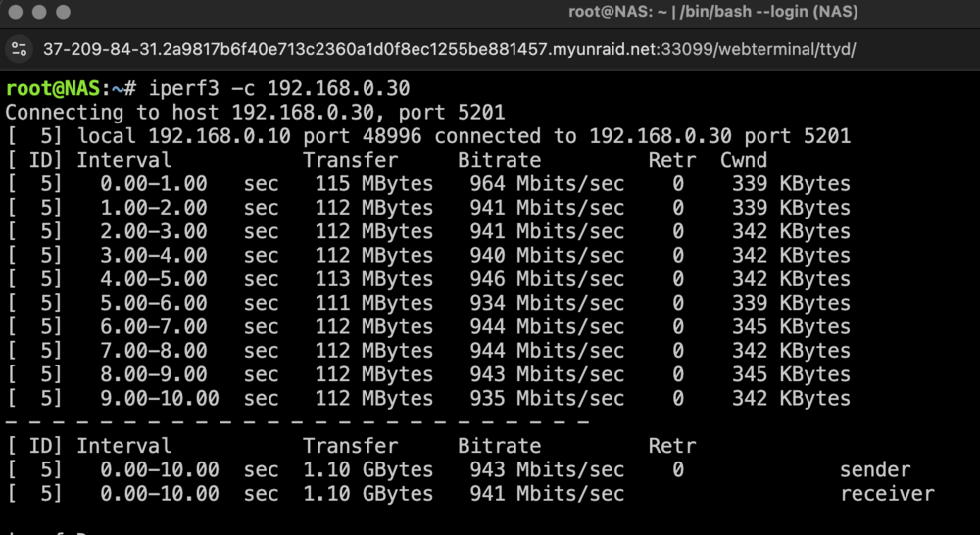Click the 946 Mbits/sec value in 4.00-5.00 row
The image size is (980, 535).
click(547, 278)
